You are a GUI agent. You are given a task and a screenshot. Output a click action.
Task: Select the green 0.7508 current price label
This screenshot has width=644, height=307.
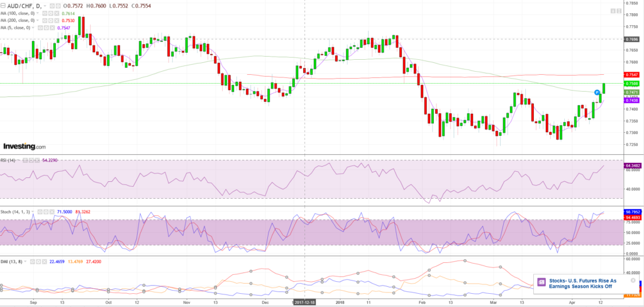(631, 84)
